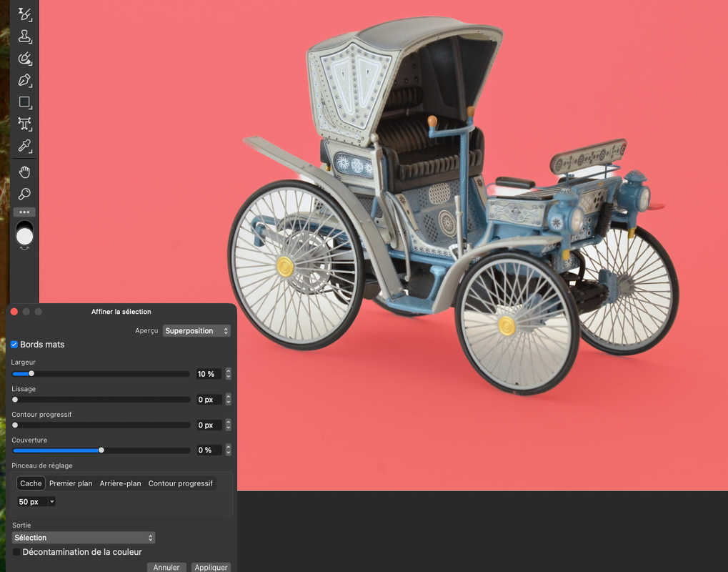Click the Annuler button
Screen dimensions: 728x572
tap(166, 568)
